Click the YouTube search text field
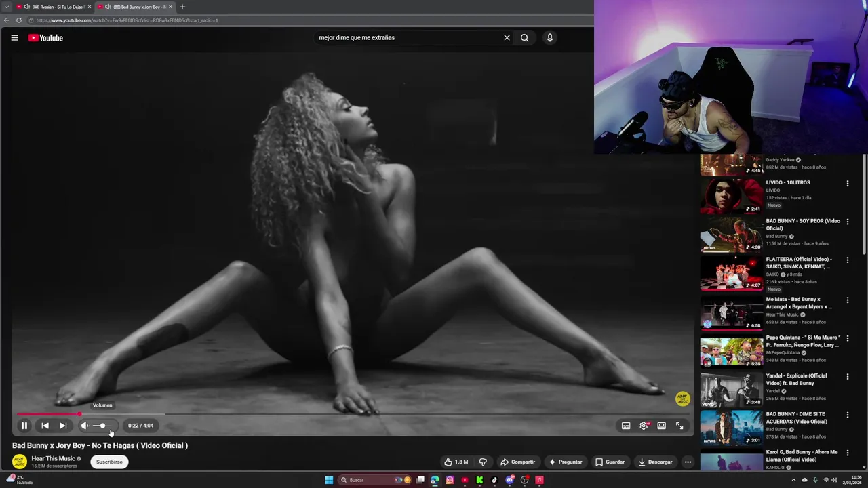This screenshot has width=868, height=488. 407,38
